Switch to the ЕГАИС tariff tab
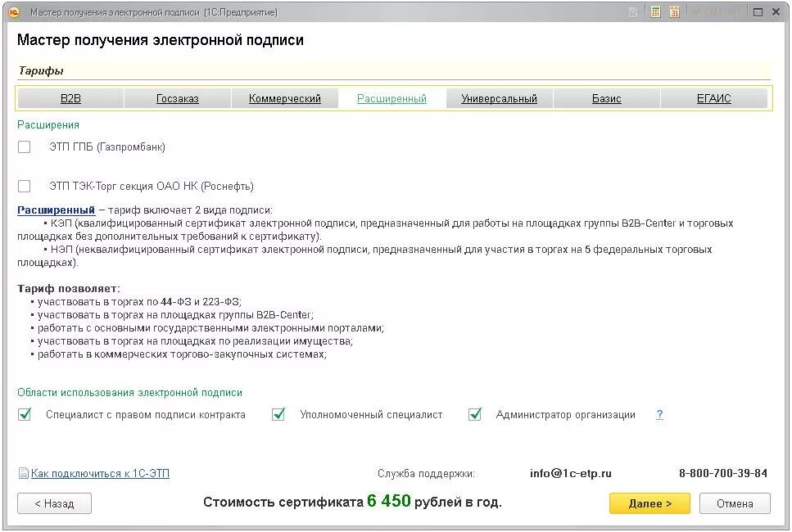The image size is (792, 532). point(713,98)
